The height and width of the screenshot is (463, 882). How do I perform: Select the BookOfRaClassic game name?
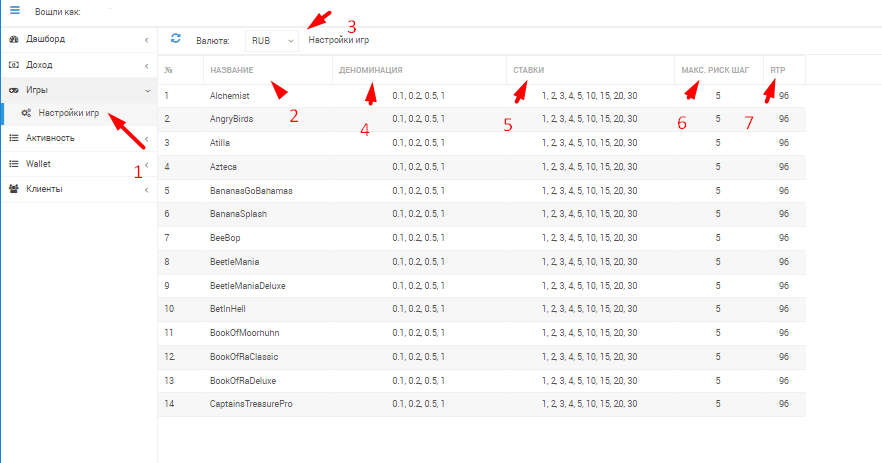[244, 357]
